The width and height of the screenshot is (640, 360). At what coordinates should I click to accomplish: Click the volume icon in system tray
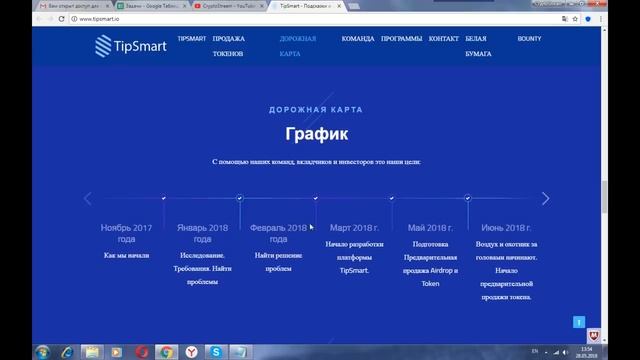(x=565, y=352)
